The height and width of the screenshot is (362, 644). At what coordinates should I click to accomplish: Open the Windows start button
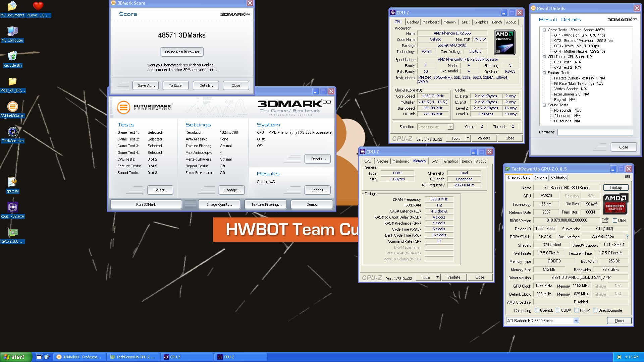click(16, 357)
